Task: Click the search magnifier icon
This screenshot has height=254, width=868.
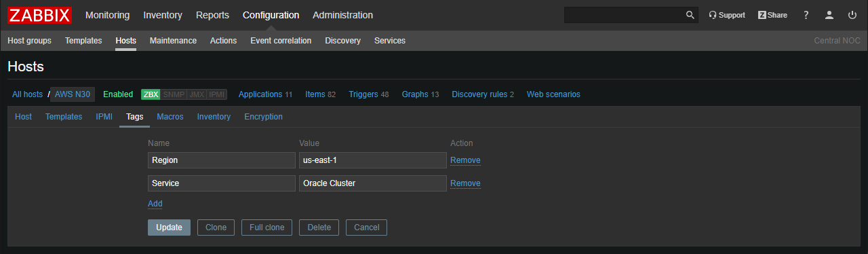Action: click(690, 15)
